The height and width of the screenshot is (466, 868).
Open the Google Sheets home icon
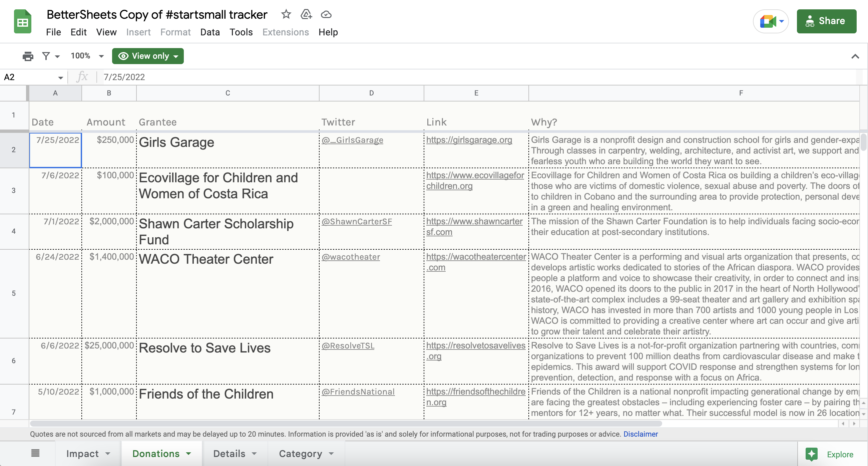(23, 22)
